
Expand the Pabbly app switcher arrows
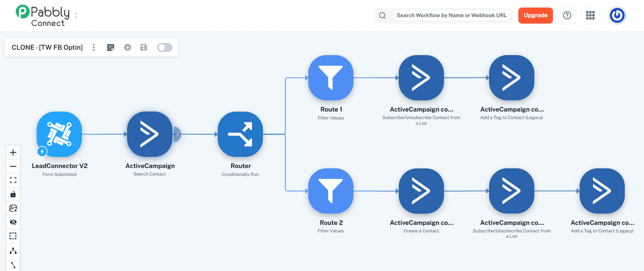76,15
